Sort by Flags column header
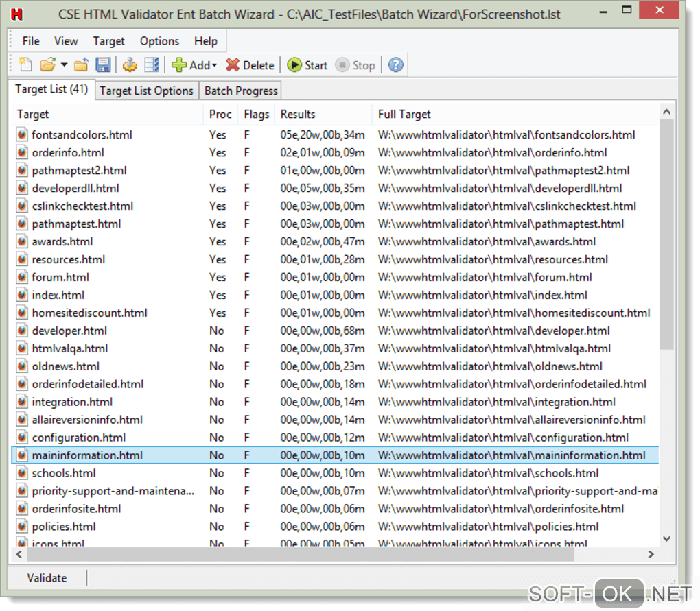Viewport: 700px width, 611px height. 256,114
